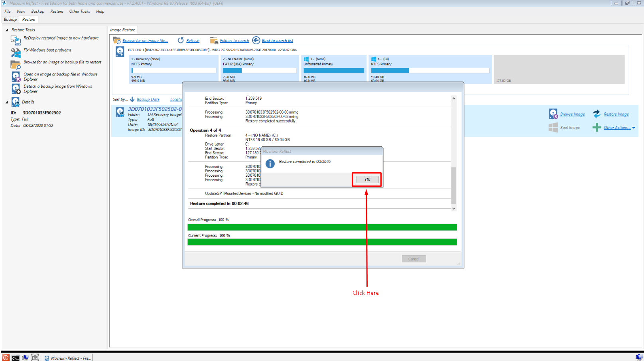The width and height of the screenshot is (644, 361).
Task: Click the sort direction arrow beside Backup Date
Action: (x=132, y=99)
